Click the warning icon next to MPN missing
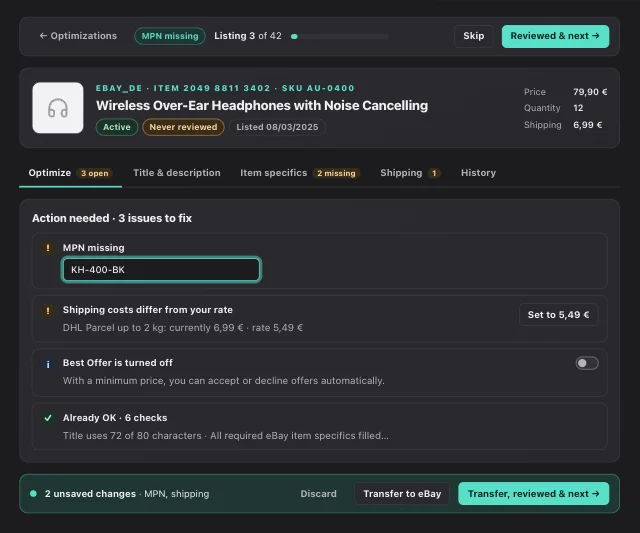Image resolution: width=640 pixels, height=533 pixels. coord(48,248)
